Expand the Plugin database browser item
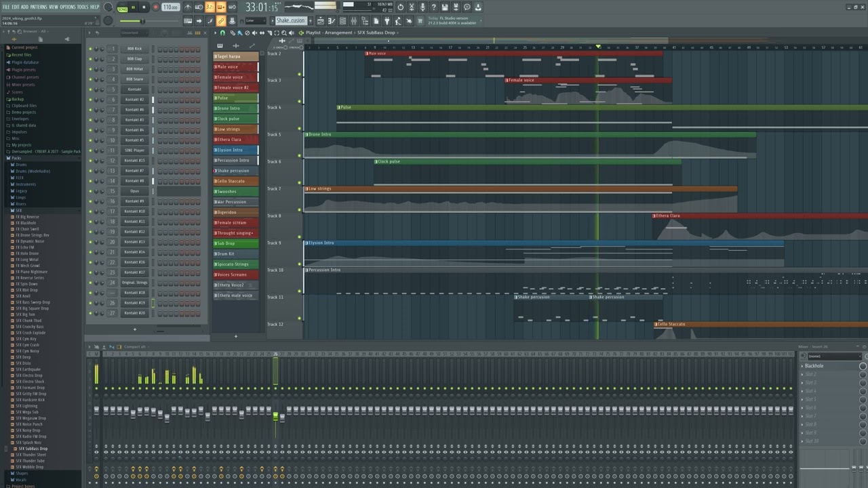Image resolution: width=868 pixels, height=488 pixels. tap(24, 62)
